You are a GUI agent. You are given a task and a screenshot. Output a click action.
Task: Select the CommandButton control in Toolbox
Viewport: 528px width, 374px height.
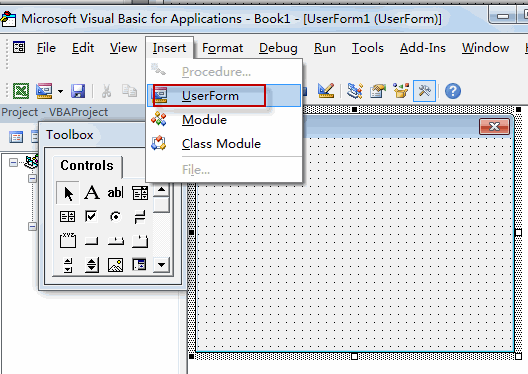point(91,241)
